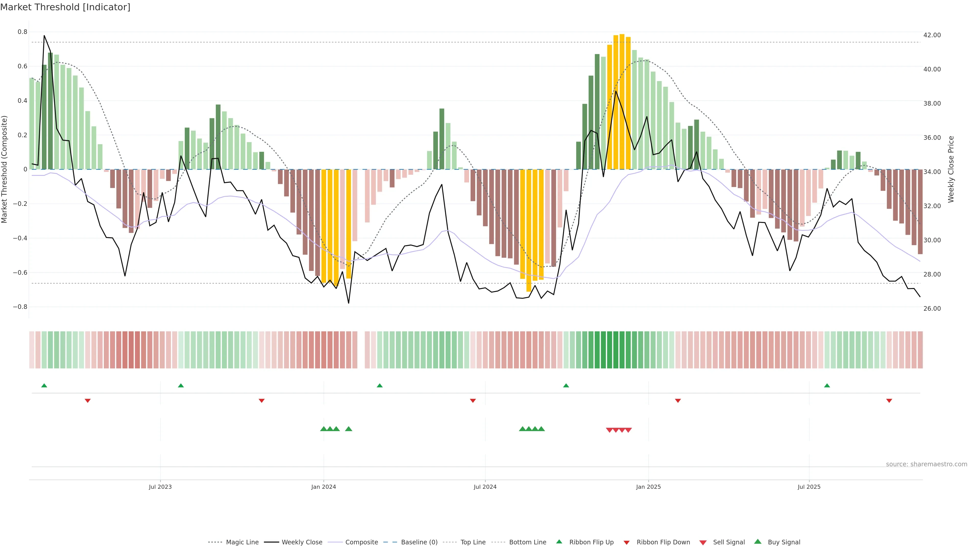Click the leftmost green ribbon flip up marker
This screenshot has height=551, width=980.
[x=44, y=386]
